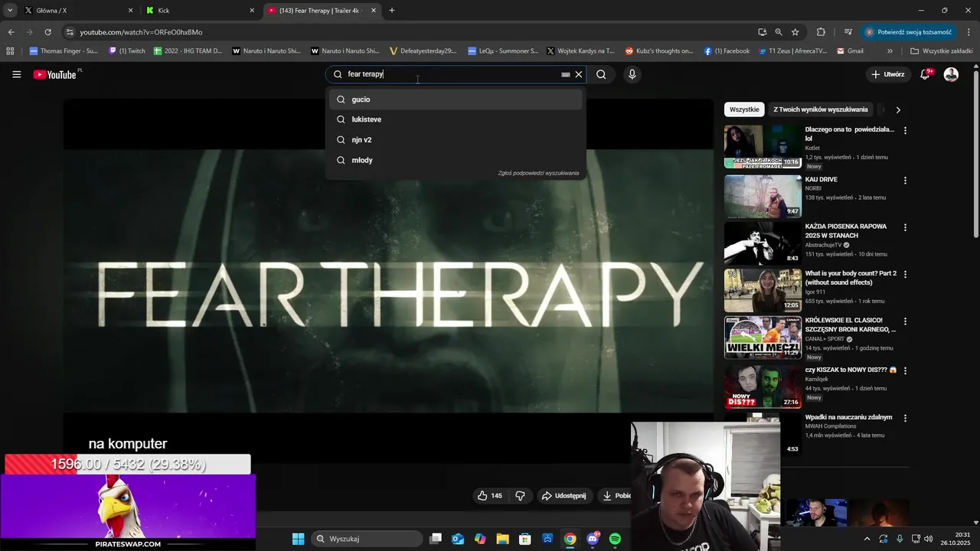
Task: Open the Gmail bookmark
Action: tap(850, 51)
